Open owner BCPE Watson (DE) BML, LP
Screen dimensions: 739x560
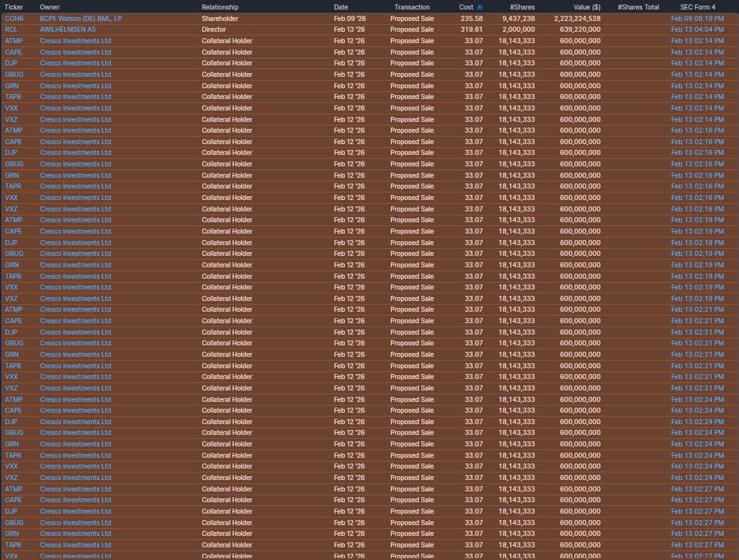pos(81,18)
